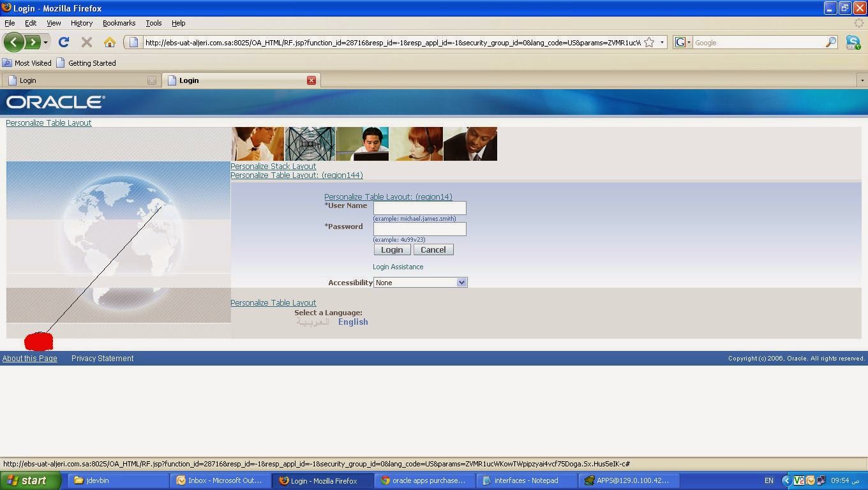
Task: Open Personalize Table Layout: (region144) link
Action: [297, 175]
